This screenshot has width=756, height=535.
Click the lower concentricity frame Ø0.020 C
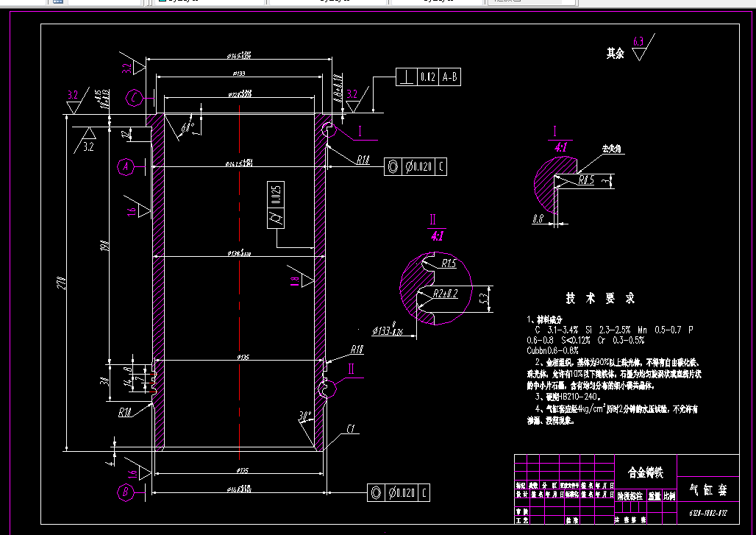coord(399,493)
